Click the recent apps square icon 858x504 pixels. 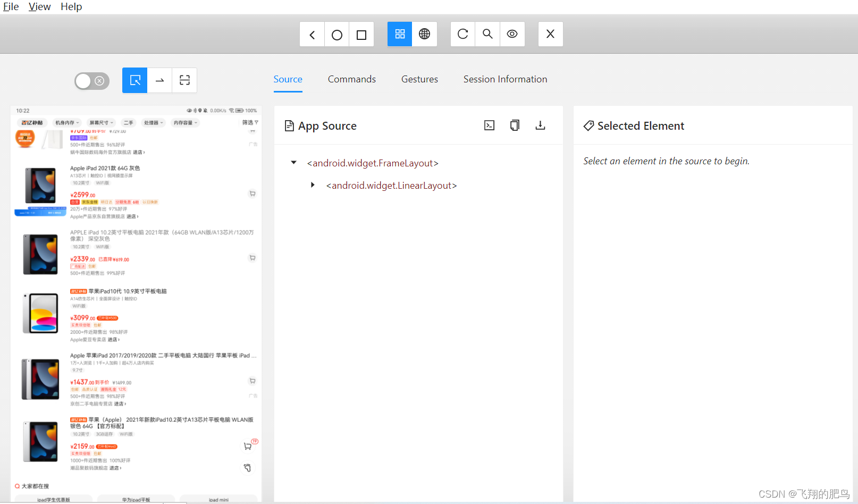pos(361,33)
